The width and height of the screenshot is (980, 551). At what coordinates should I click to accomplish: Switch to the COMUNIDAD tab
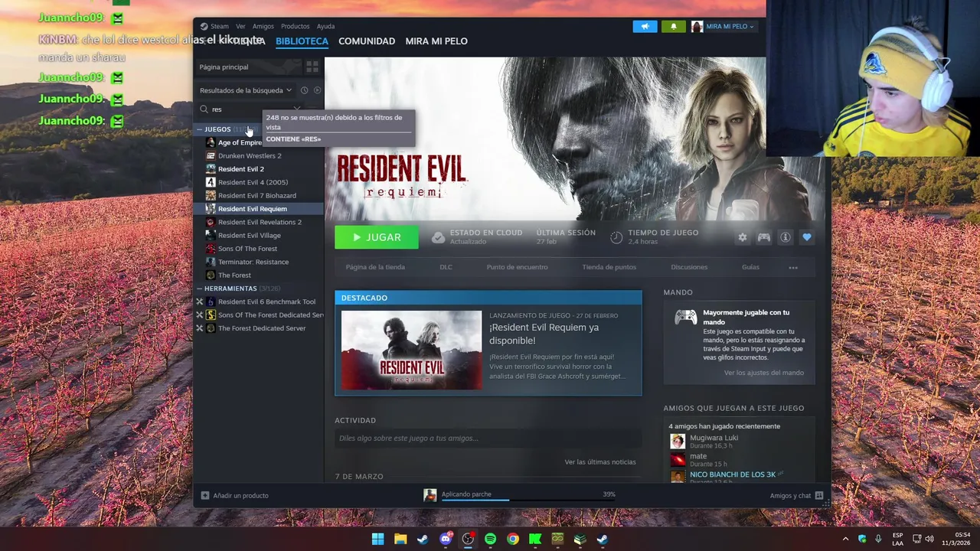(x=367, y=41)
